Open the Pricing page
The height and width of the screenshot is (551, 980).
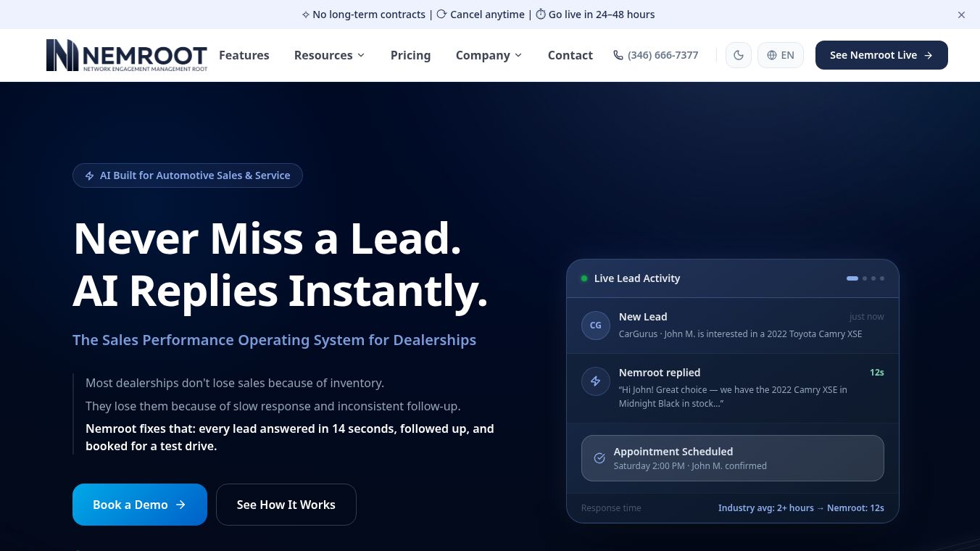pos(410,55)
